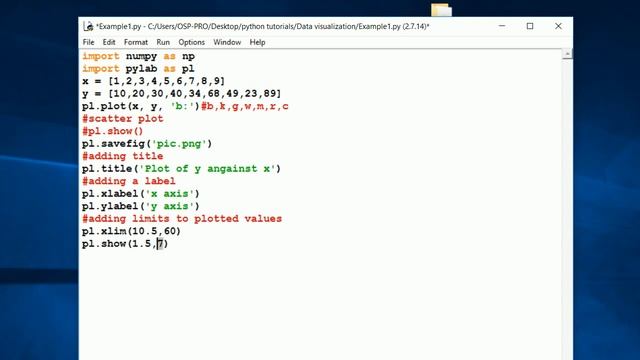The width and height of the screenshot is (640, 360).
Task: Open the Edit menu
Action: pos(109,42)
